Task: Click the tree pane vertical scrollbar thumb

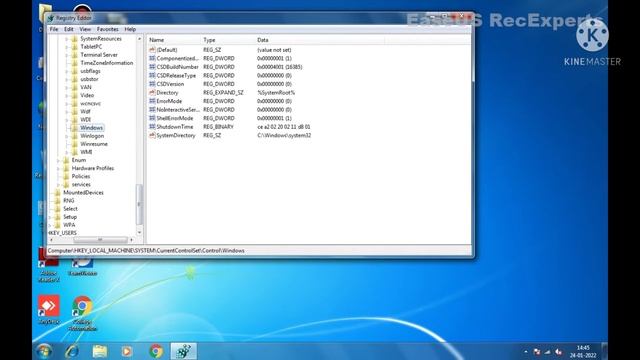Action: [x=139, y=204]
